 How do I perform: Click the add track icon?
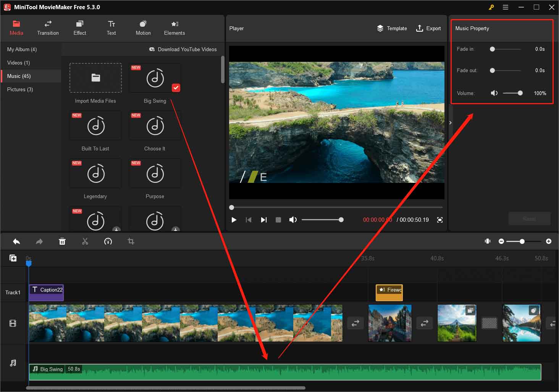pyautogui.click(x=13, y=258)
